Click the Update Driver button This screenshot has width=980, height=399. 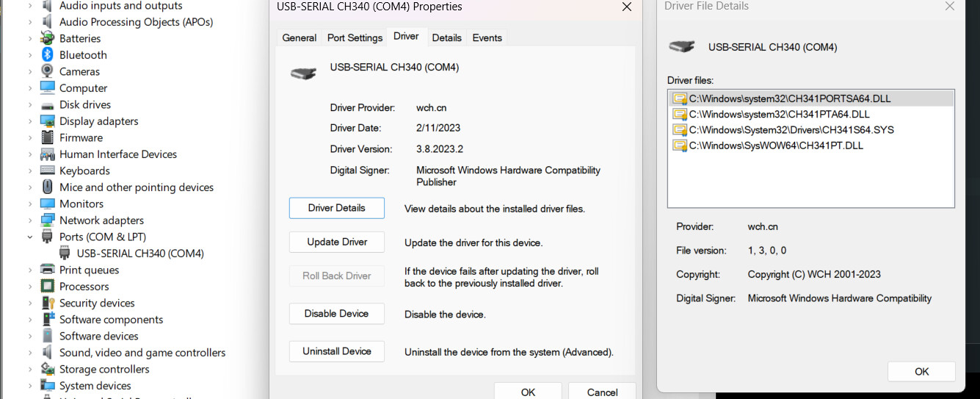(x=338, y=242)
